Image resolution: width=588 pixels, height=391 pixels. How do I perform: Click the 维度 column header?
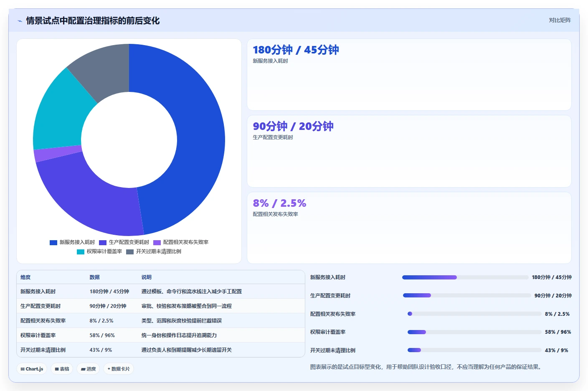click(x=25, y=277)
